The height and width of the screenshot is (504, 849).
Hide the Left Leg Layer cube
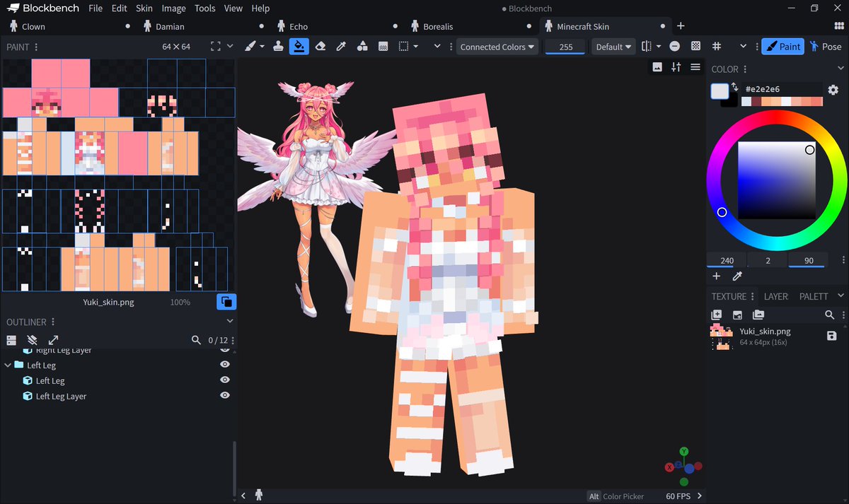(225, 396)
